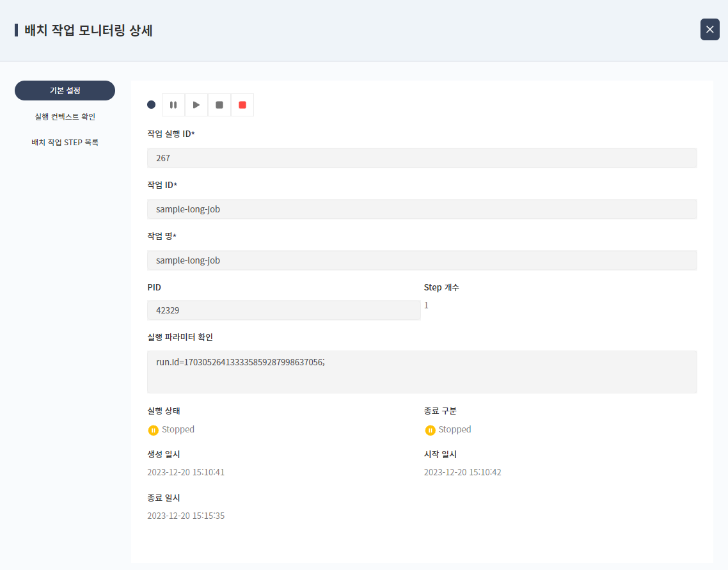Focus the 작업 명 input field

pos(422,260)
